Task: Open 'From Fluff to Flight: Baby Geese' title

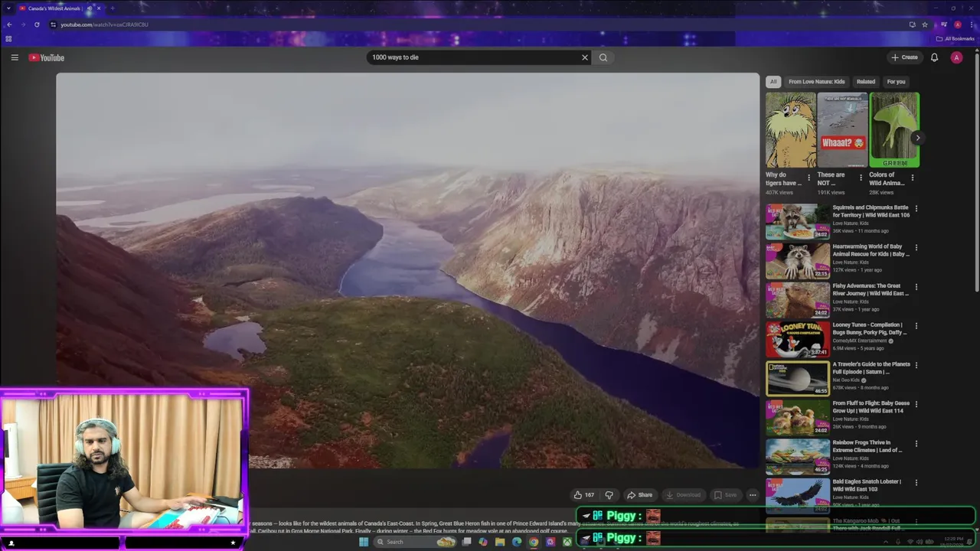Action: pyautogui.click(x=871, y=407)
